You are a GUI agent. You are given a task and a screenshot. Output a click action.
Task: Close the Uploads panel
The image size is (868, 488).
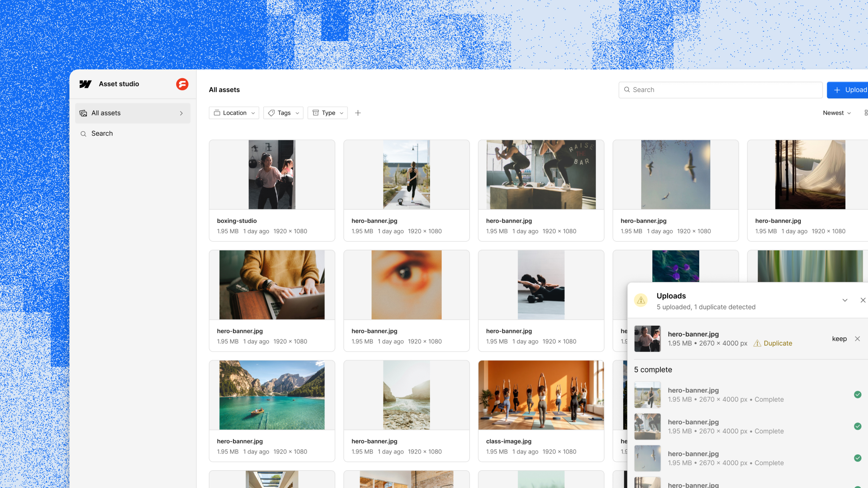pyautogui.click(x=863, y=300)
